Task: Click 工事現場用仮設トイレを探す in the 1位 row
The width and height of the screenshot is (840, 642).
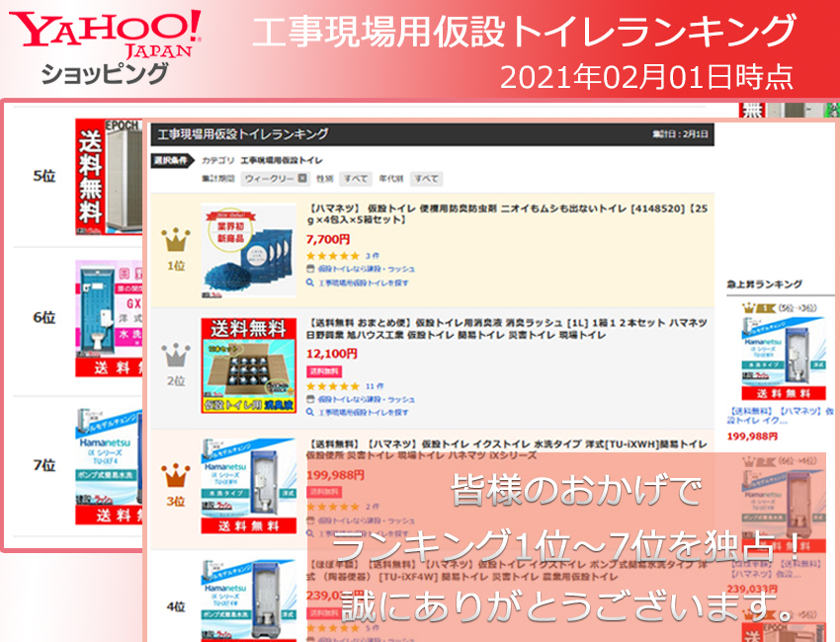Action: tap(364, 282)
